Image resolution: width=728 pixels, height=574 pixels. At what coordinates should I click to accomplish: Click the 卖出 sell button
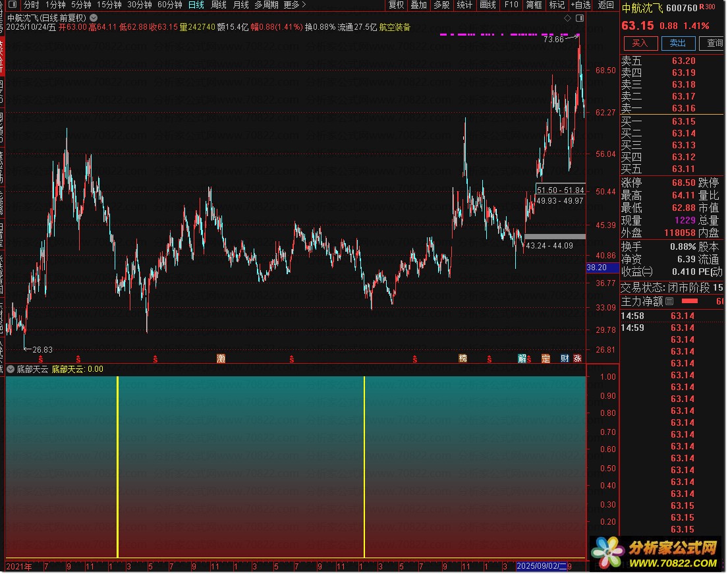[678, 43]
